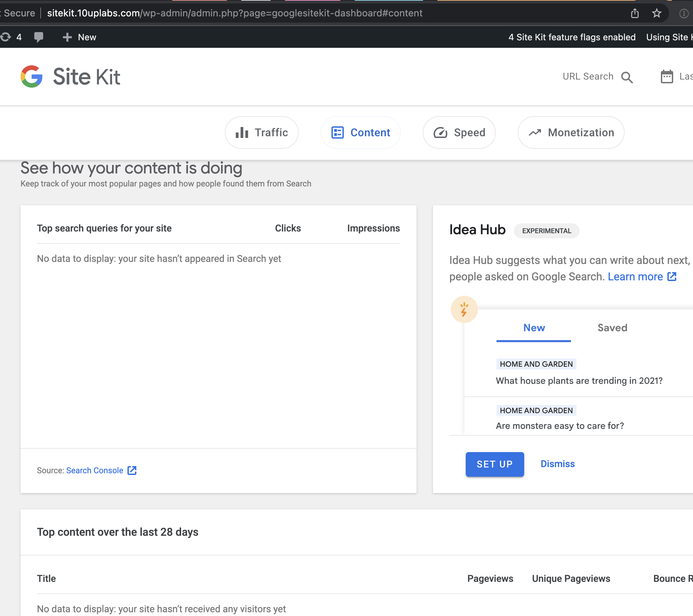
Task: Click the URL Search magnifier icon
Action: click(627, 77)
